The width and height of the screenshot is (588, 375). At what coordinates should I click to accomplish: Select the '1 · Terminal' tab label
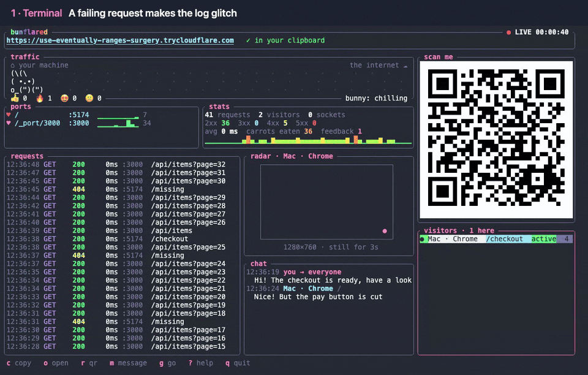coord(36,13)
